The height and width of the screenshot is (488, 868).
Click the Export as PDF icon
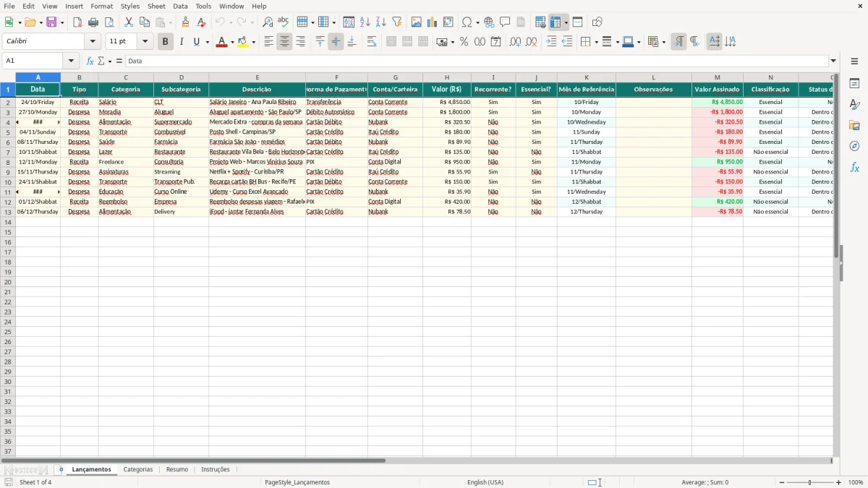click(77, 22)
